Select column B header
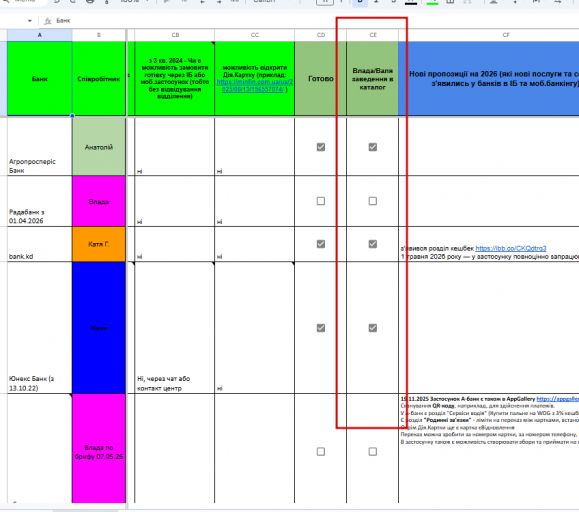The width and height of the screenshot is (579, 512). coord(99,35)
